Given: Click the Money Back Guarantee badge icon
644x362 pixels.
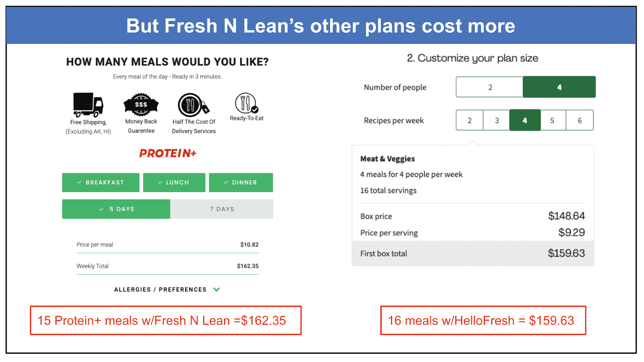Looking at the screenshot, I should [141, 105].
